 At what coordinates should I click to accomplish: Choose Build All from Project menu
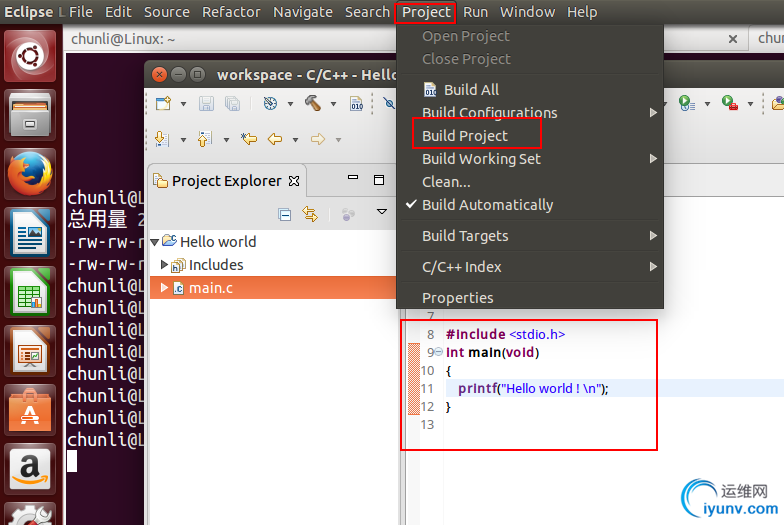[x=530, y=90]
